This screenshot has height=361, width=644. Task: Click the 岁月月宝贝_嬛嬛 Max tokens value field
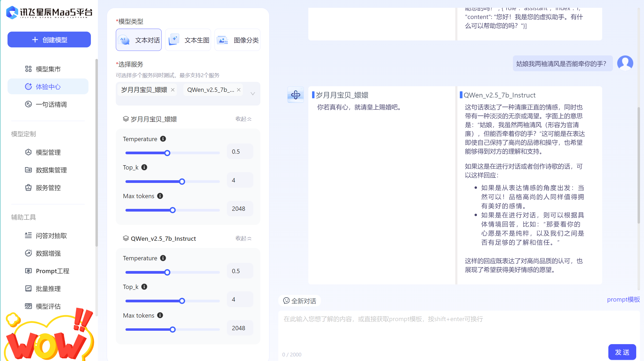[x=240, y=209]
